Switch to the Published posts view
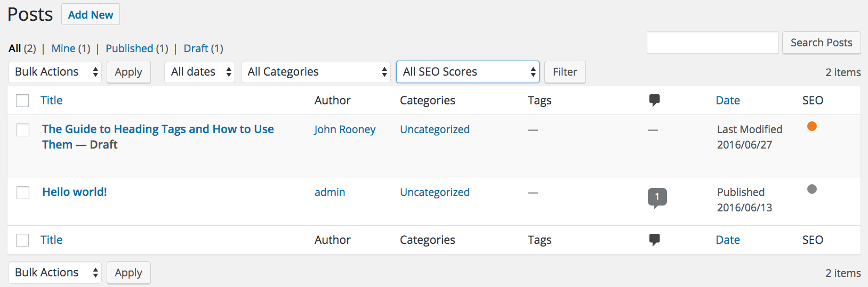The image size is (868, 287). pyautogui.click(x=129, y=48)
